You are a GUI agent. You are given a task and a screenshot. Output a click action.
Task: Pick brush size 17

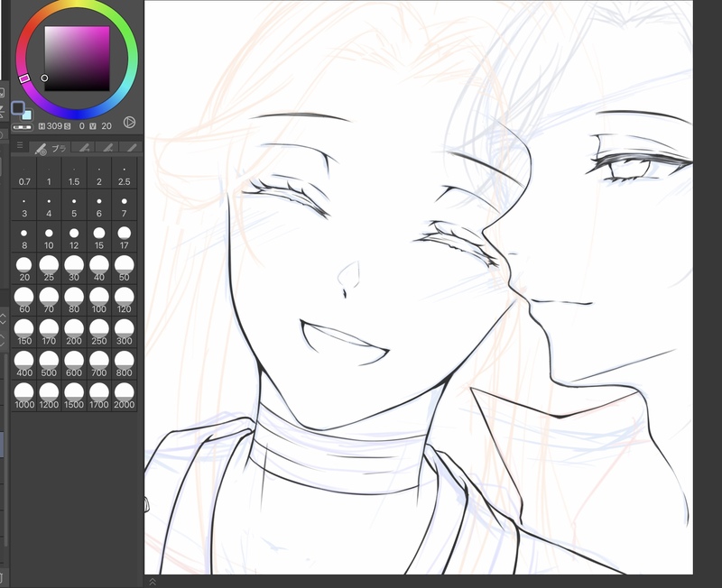[124, 237]
